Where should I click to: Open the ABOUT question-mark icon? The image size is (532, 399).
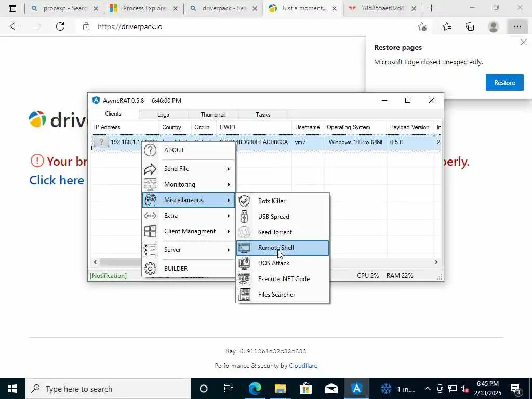point(150,150)
